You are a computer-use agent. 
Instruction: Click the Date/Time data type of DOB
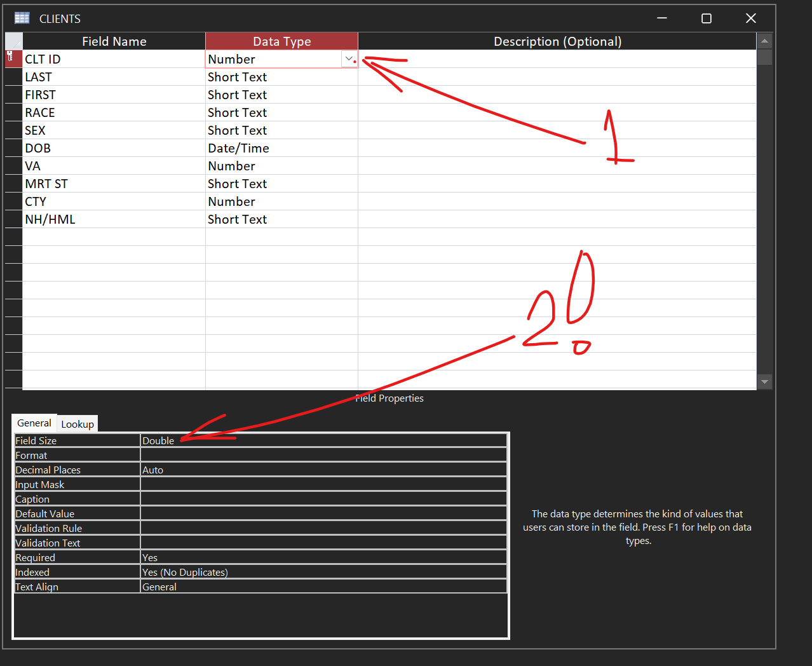(x=281, y=148)
